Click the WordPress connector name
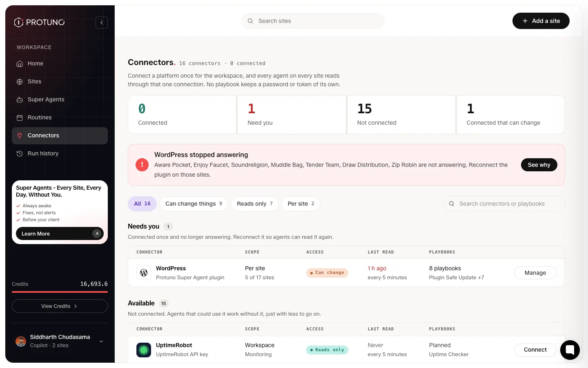588x368 pixels. tap(171, 268)
